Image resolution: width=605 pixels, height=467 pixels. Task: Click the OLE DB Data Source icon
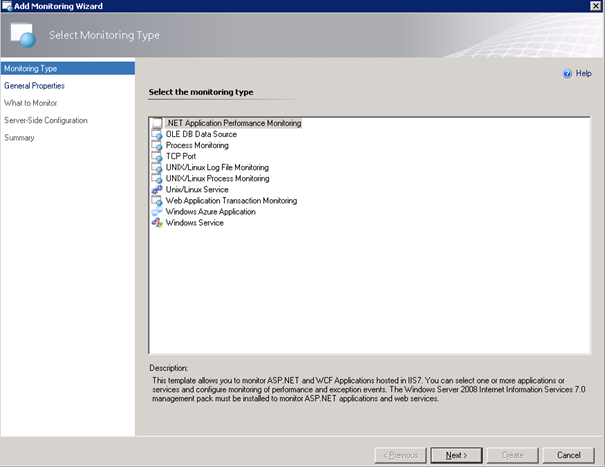(x=157, y=134)
